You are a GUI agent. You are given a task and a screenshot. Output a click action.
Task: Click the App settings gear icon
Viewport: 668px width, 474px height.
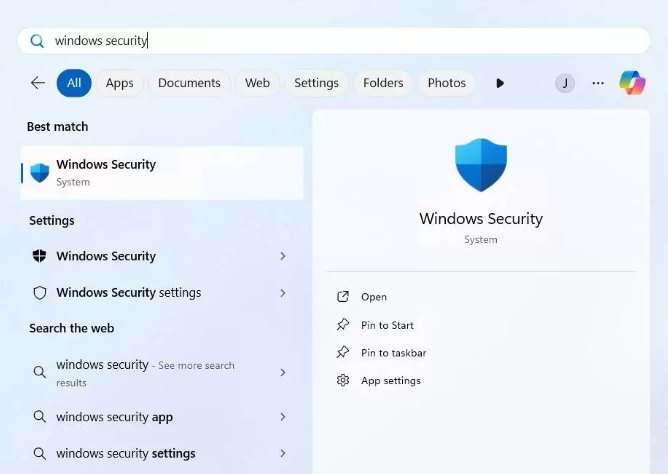pyautogui.click(x=343, y=381)
